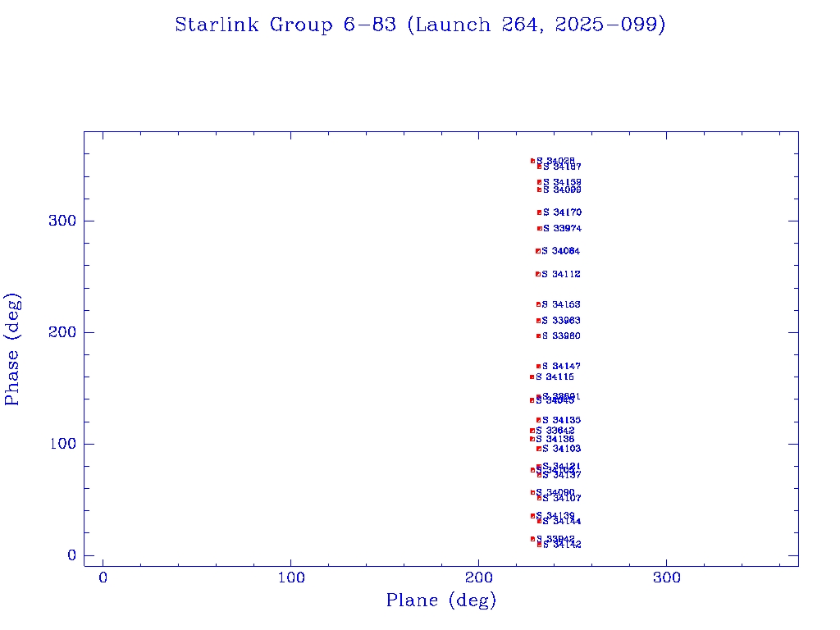Image resolution: width=840 pixels, height=630 pixels.
Task: Click the red square beside S 34153
Action: [x=538, y=304]
